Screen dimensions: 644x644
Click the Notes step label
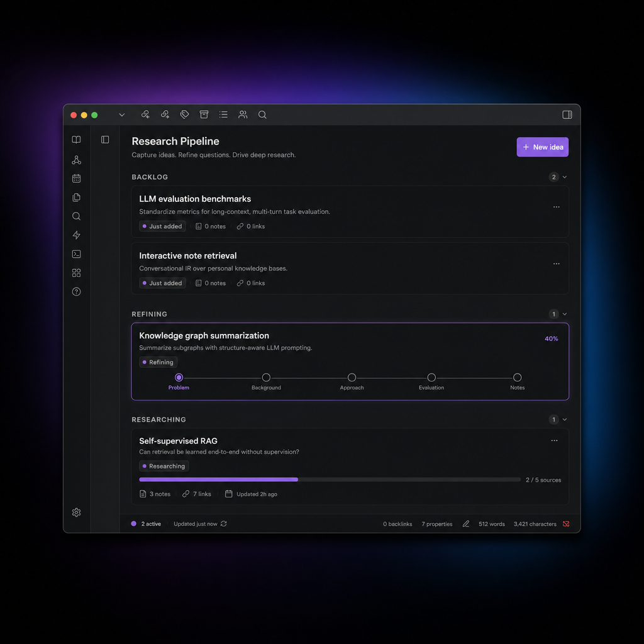coord(517,387)
